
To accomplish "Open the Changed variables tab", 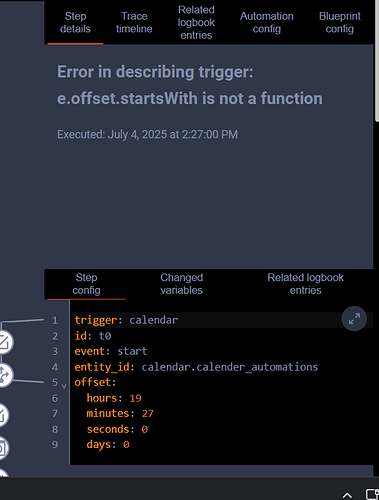I will pyautogui.click(x=181, y=284).
